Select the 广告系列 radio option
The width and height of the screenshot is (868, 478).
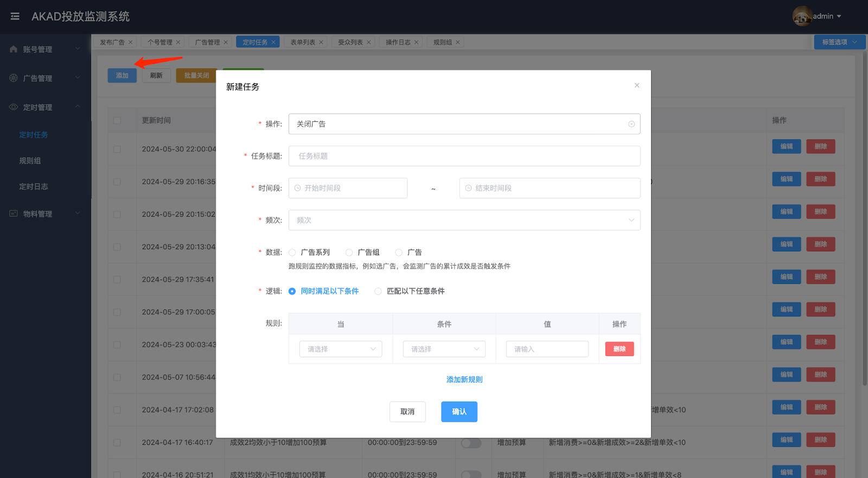[292, 253]
